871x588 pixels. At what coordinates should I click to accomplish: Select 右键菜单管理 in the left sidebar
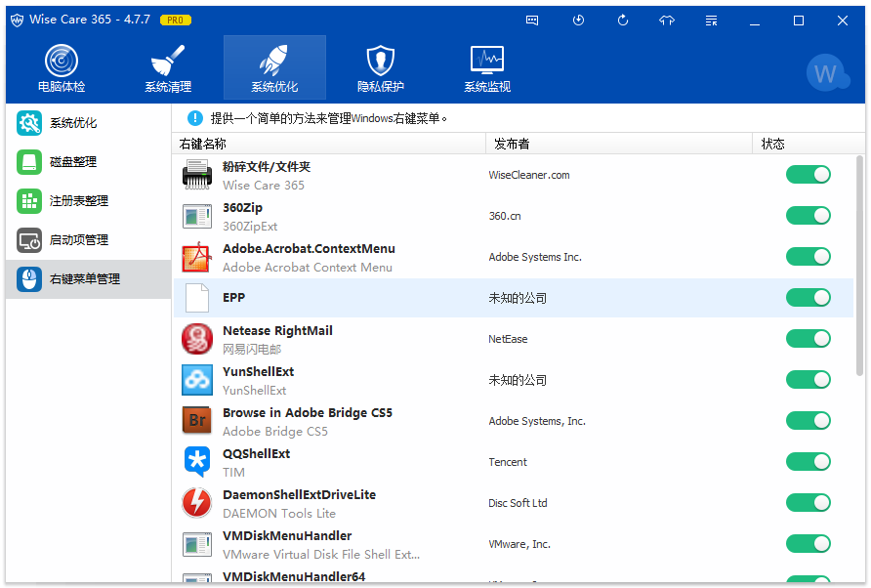(88, 279)
